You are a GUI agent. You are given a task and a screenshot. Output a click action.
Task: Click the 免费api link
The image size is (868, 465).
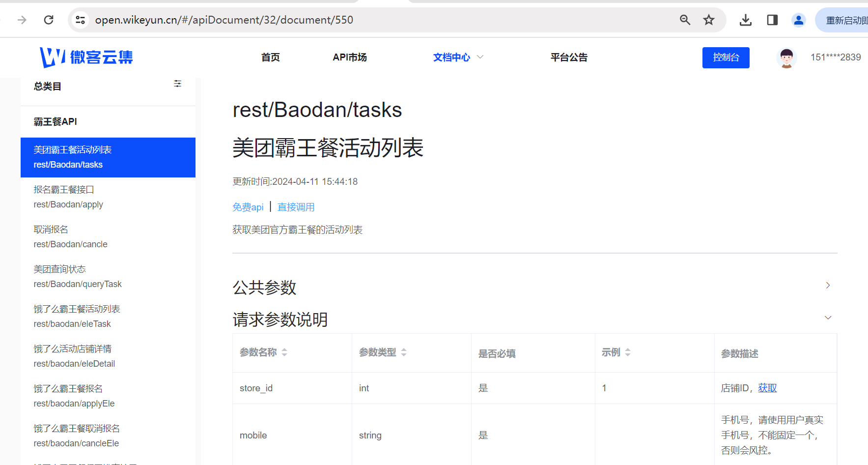(248, 207)
